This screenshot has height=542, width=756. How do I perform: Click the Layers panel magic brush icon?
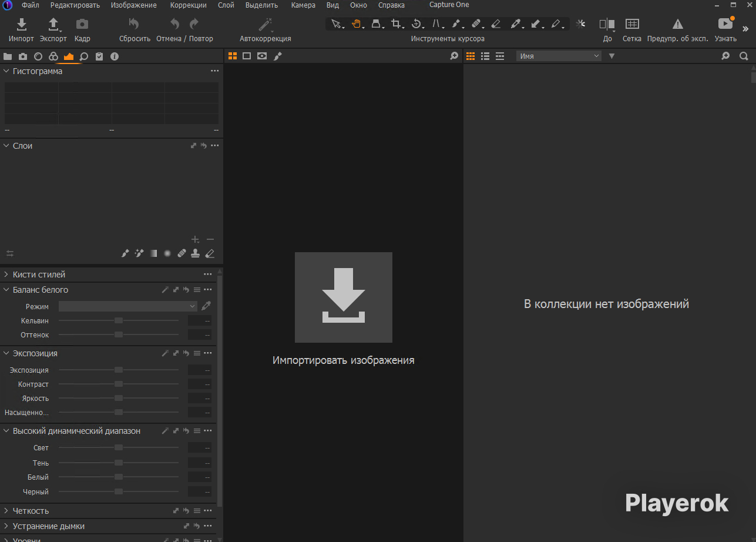click(139, 253)
